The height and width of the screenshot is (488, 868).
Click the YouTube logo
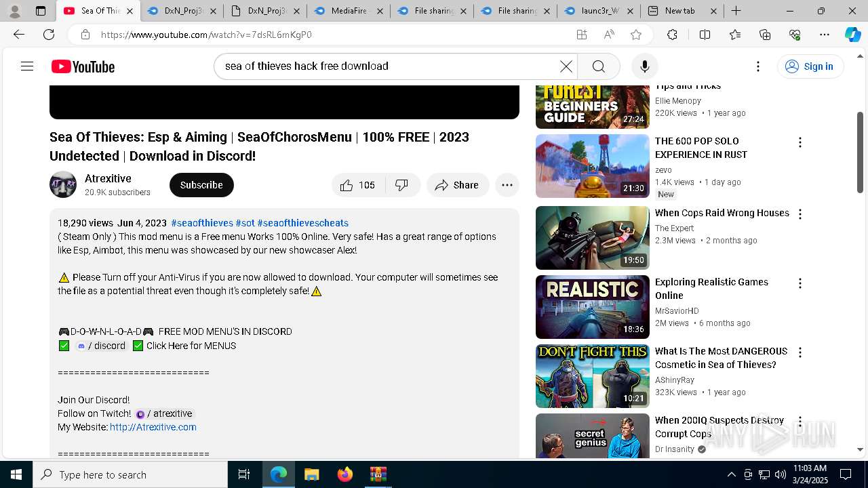[83, 66]
